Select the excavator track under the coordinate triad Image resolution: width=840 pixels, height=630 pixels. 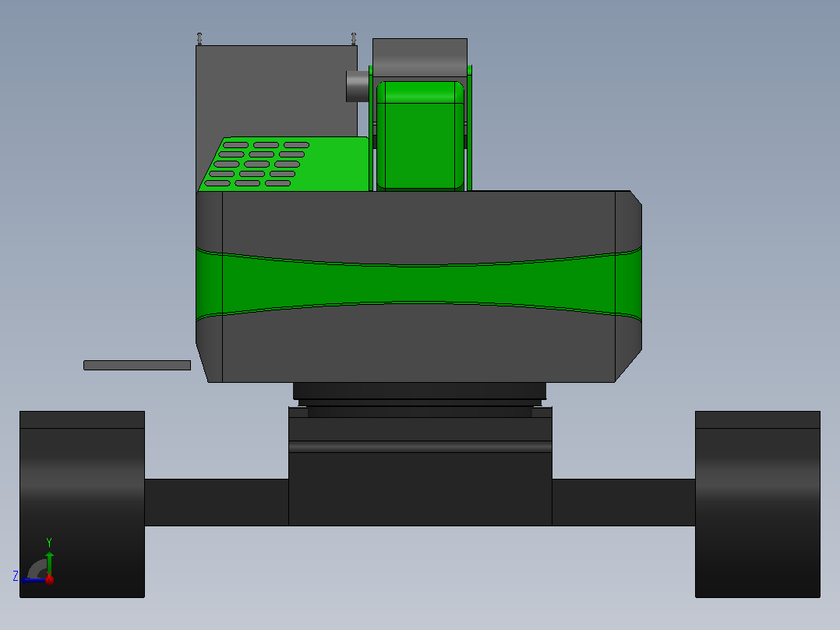[x=82, y=504]
